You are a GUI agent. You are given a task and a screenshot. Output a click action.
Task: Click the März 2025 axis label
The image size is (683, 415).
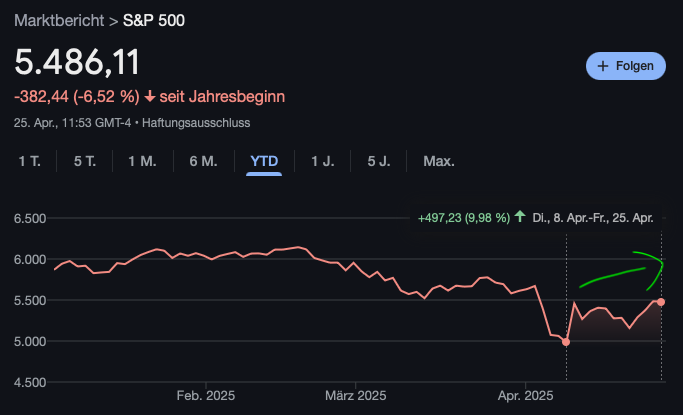tap(355, 395)
